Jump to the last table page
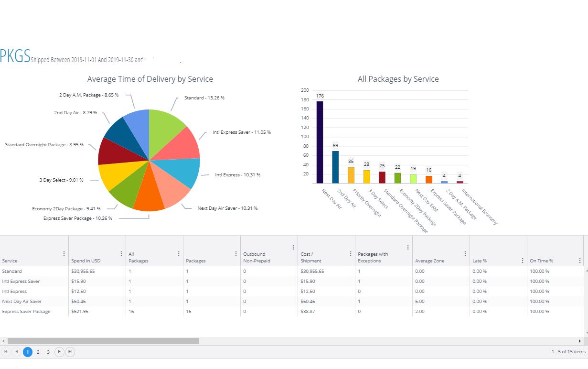This screenshot has width=588, height=369. point(70,352)
